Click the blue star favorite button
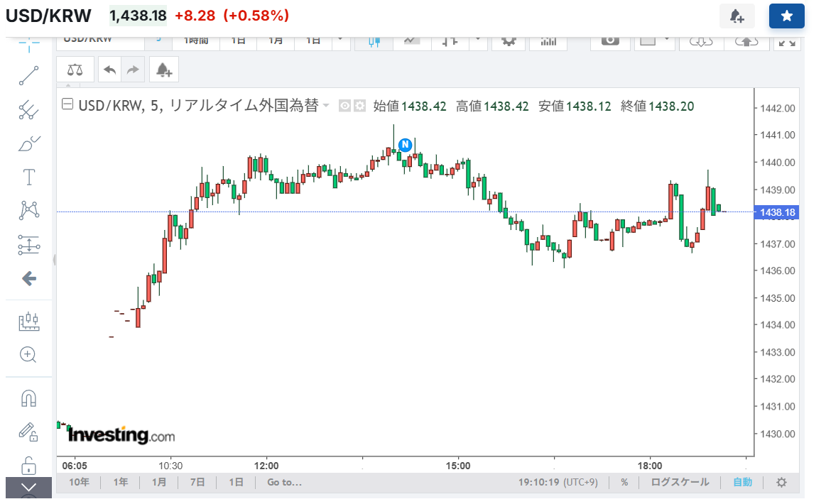Screen dimensions: 826x504 point(786,16)
